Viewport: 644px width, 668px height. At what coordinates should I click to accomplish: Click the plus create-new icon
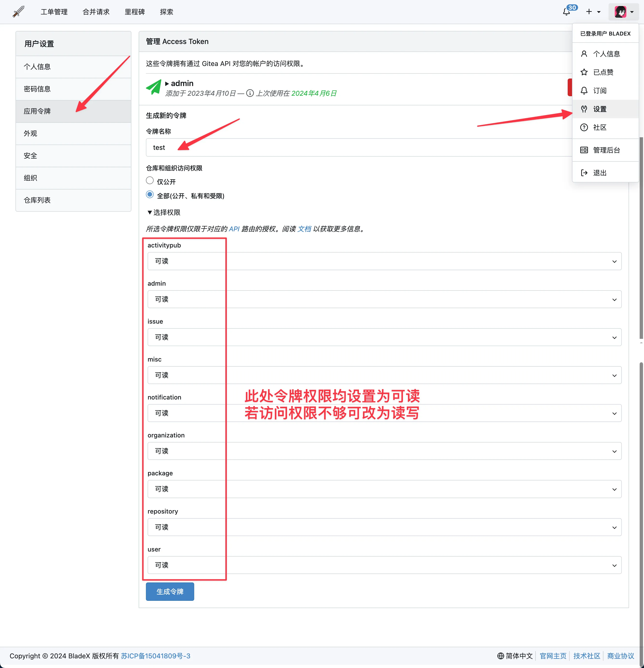click(x=589, y=12)
